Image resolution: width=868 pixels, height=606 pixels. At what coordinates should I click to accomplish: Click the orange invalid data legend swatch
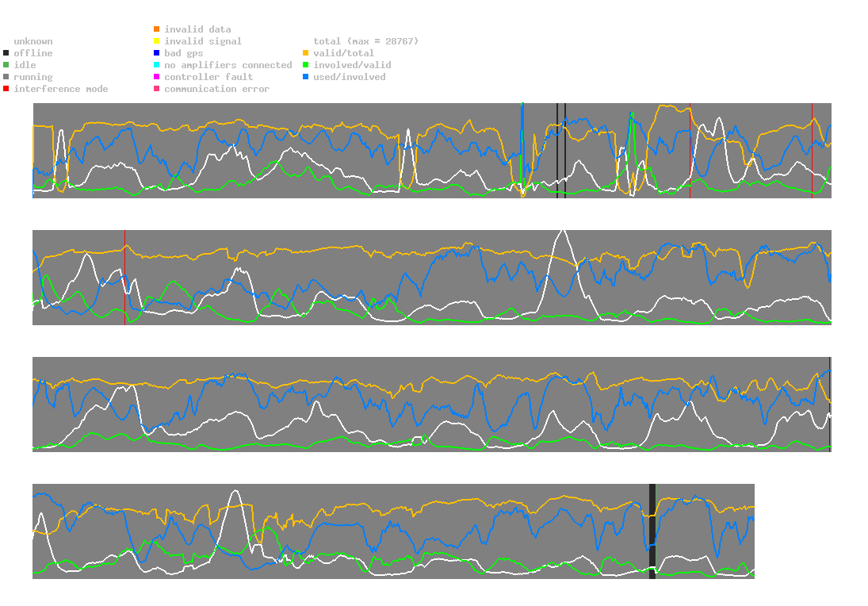point(158,29)
